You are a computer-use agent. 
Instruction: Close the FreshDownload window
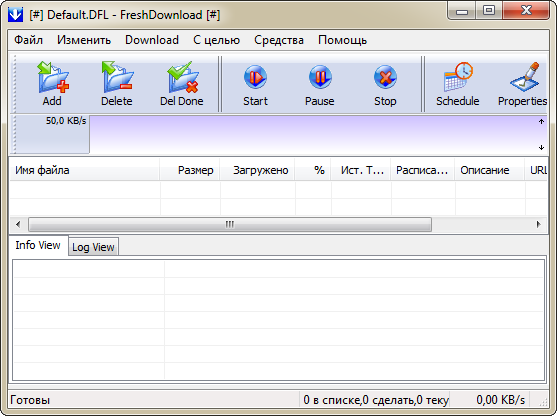coord(526,11)
